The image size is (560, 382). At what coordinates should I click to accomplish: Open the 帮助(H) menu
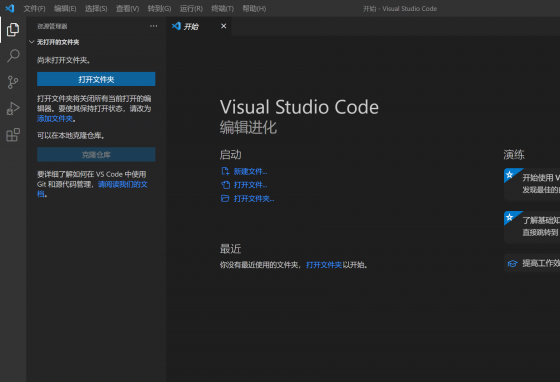point(254,9)
